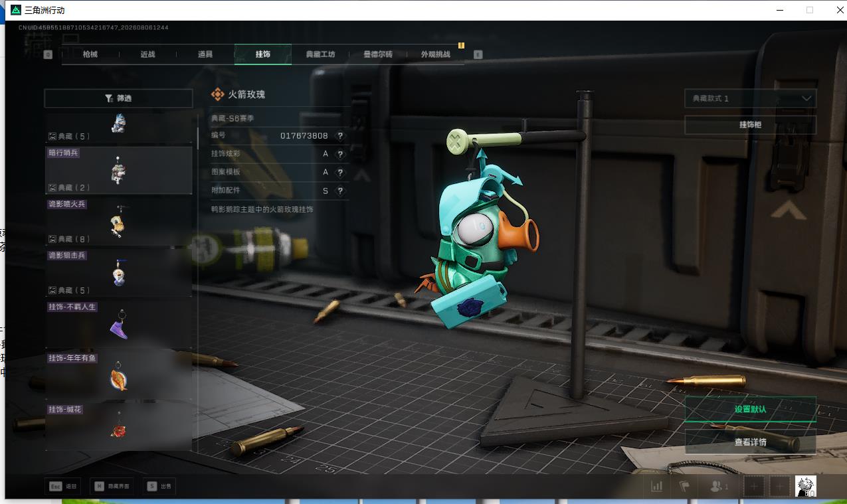Click the 查看详情 button
Viewport: 847px width, 504px height.
pos(751,442)
